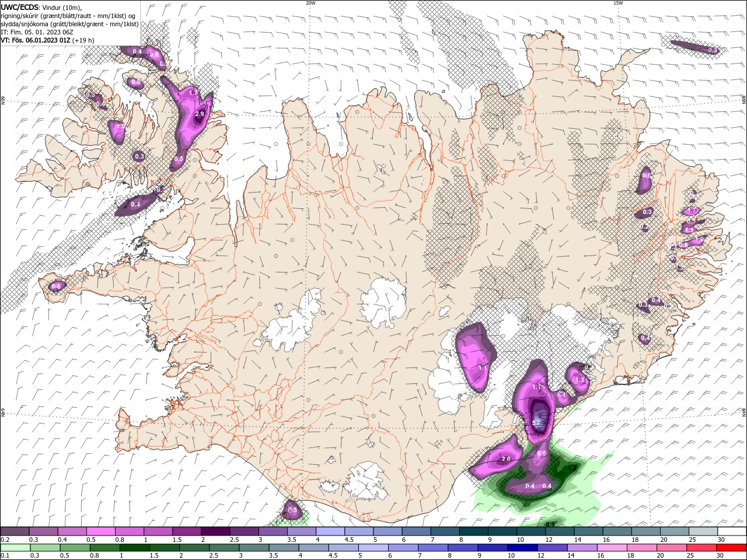Select the bright red lower legend swatch labeled 30
The width and height of the screenshot is (747, 560).
click(732, 548)
